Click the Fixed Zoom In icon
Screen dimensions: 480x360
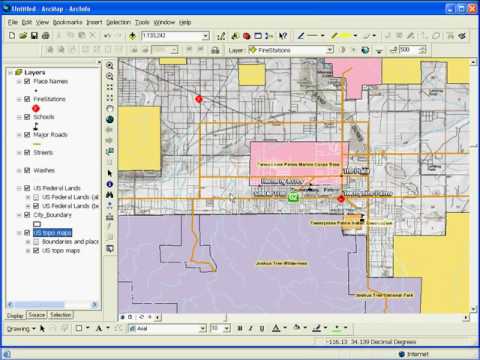pyautogui.click(x=110, y=87)
